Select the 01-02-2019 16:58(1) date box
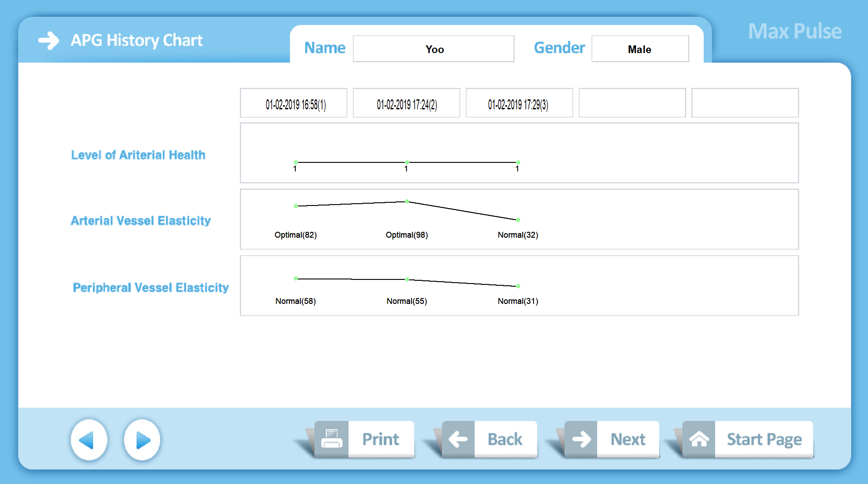The width and height of the screenshot is (868, 484). coord(294,103)
